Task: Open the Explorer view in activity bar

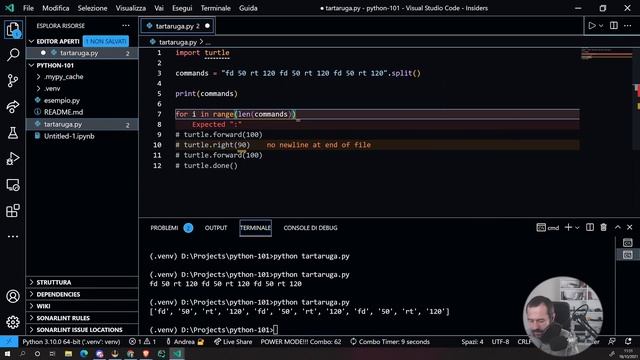Action: (13, 29)
